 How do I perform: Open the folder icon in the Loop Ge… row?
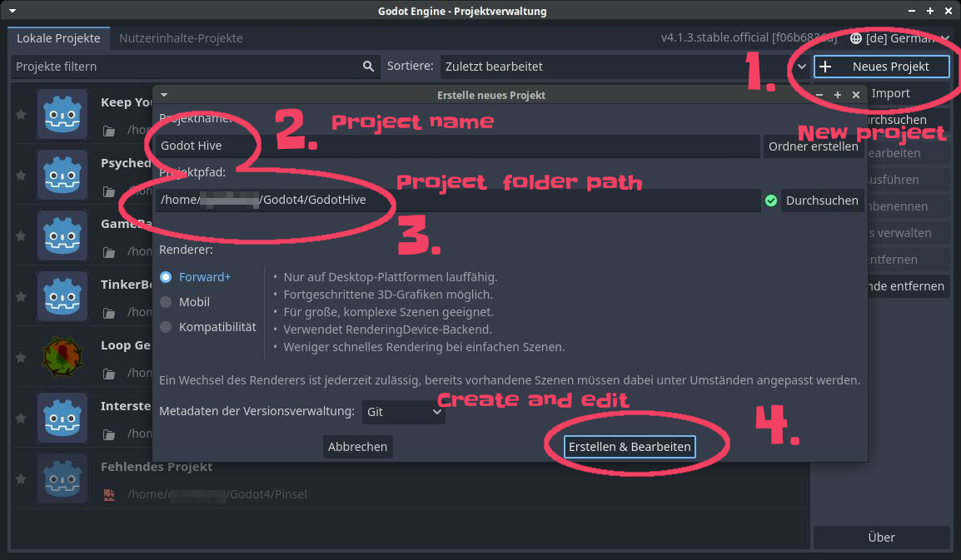109,373
